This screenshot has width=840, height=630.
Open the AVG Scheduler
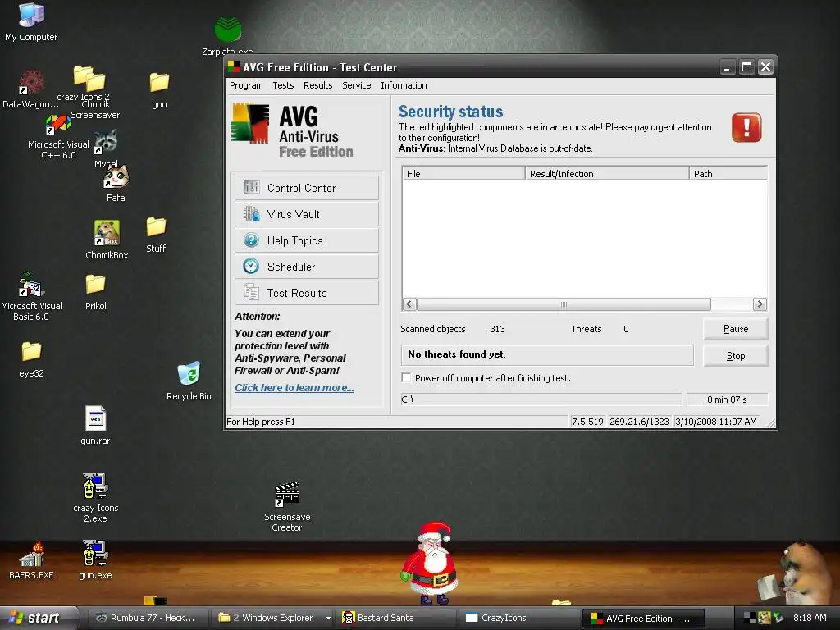pos(307,267)
